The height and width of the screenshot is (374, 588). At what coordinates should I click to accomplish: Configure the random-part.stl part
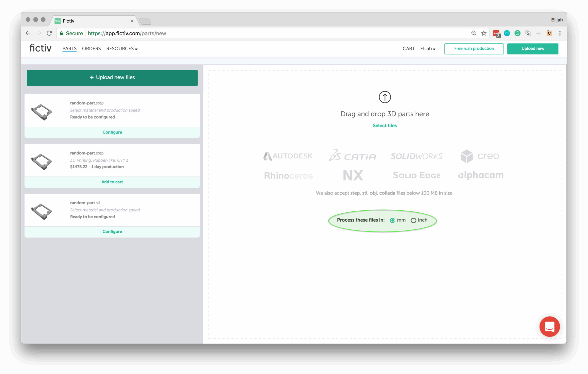click(x=112, y=231)
